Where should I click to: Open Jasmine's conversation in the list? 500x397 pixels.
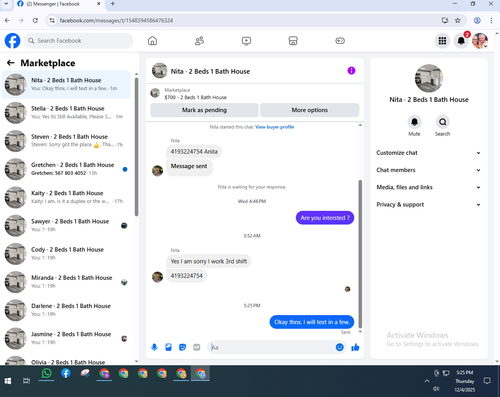click(x=66, y=339)
